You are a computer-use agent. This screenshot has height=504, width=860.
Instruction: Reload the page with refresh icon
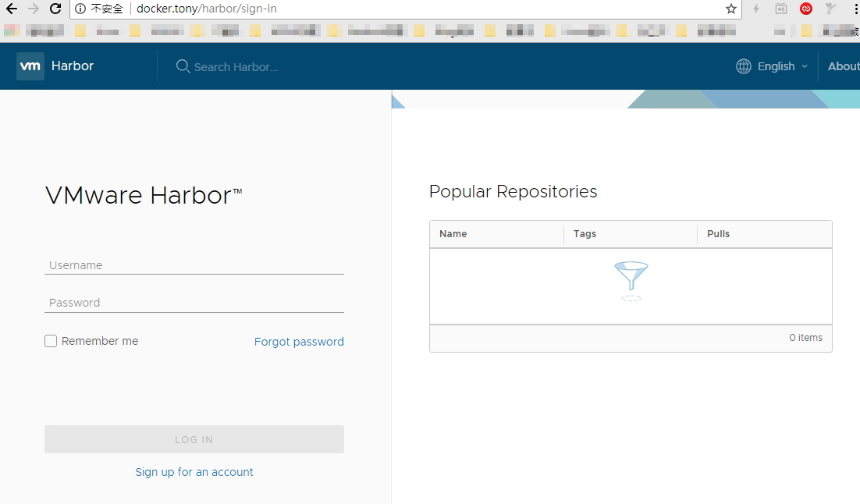55,9
